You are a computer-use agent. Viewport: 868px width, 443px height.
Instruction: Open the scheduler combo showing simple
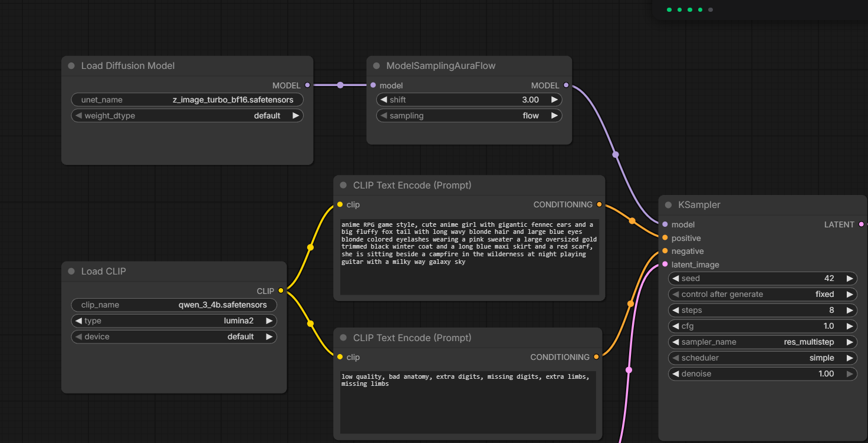point(762,358)
